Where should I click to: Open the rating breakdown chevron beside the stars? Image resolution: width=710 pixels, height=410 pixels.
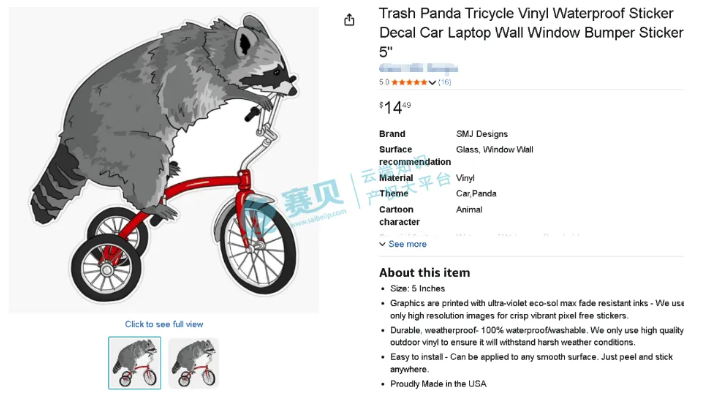pos(434,82)
